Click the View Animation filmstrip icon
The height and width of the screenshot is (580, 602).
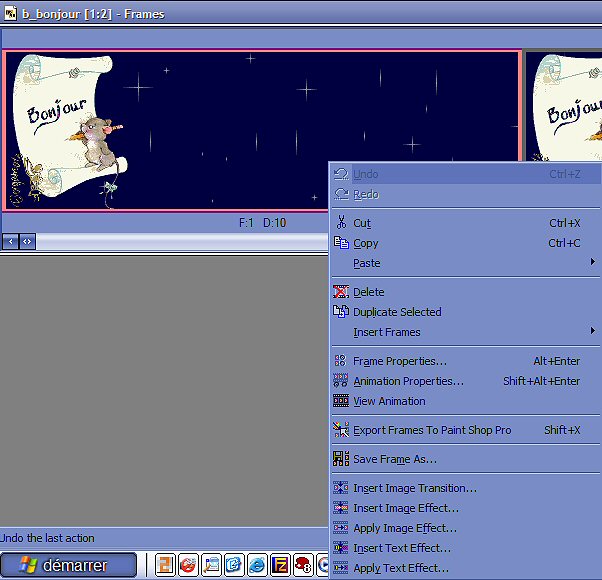pyautogui.click(x=341, y=401)
